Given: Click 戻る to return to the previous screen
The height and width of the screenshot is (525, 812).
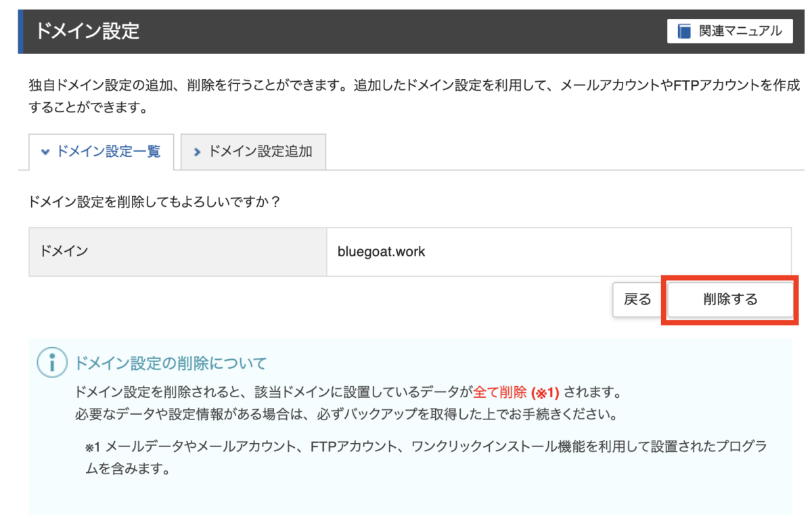Looking at the screenshot, I should point(637,299).
